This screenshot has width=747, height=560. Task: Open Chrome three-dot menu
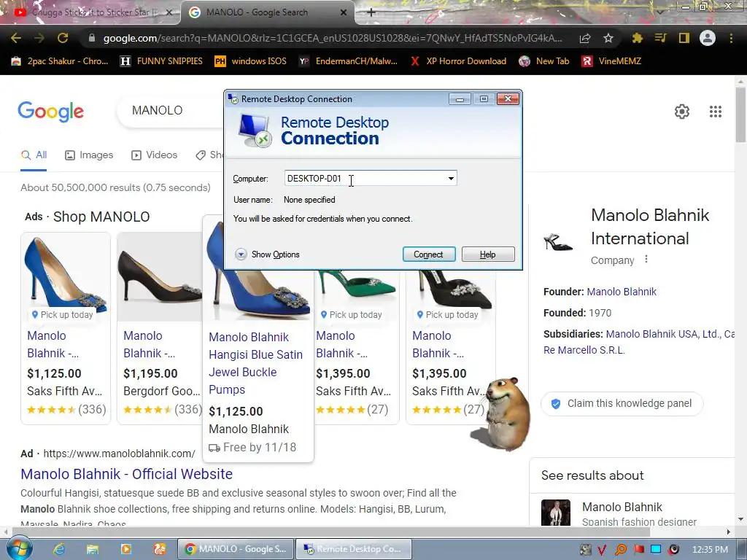click(x=731, y=38)
